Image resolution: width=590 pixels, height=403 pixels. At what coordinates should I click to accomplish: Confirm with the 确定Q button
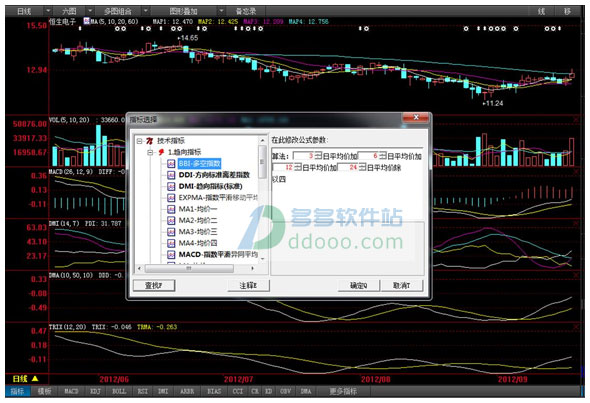[359, 286]
